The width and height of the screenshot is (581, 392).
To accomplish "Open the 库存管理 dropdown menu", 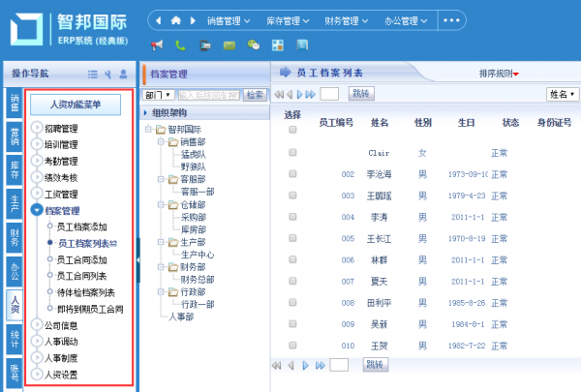I will point(288,21).
